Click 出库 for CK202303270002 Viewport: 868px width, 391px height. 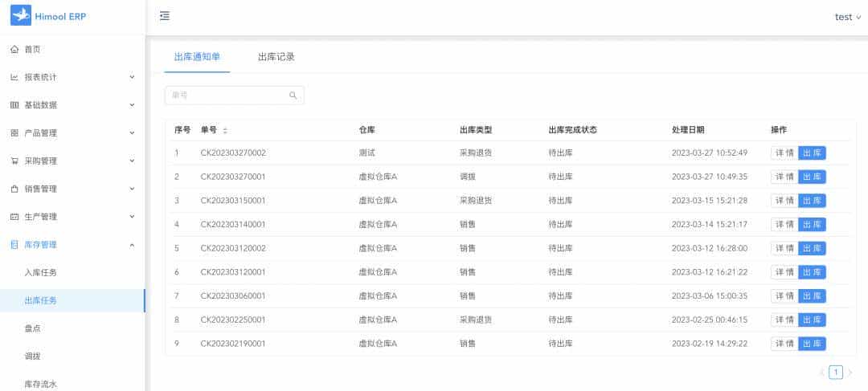pos(812,153)
